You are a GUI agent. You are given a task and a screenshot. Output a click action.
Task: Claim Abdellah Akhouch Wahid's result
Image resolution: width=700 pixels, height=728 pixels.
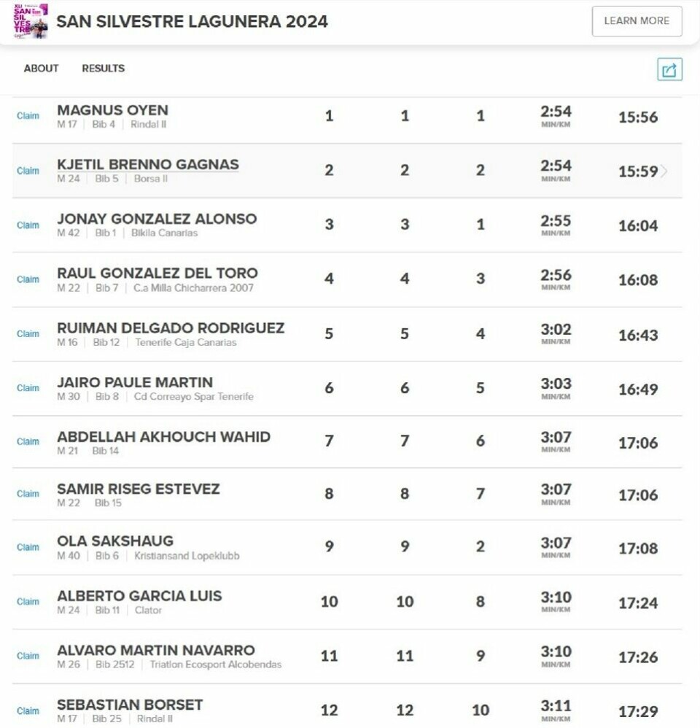[28, 441]
